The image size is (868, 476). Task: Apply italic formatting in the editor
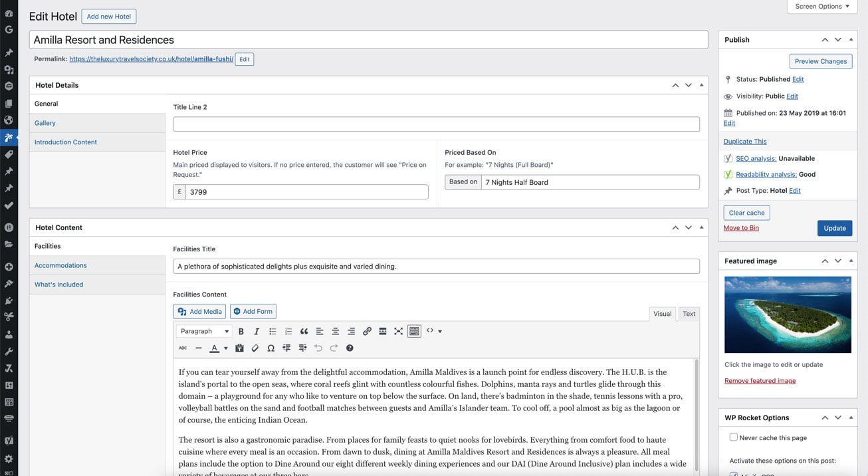pyautogui.click(x=257, y=331)
